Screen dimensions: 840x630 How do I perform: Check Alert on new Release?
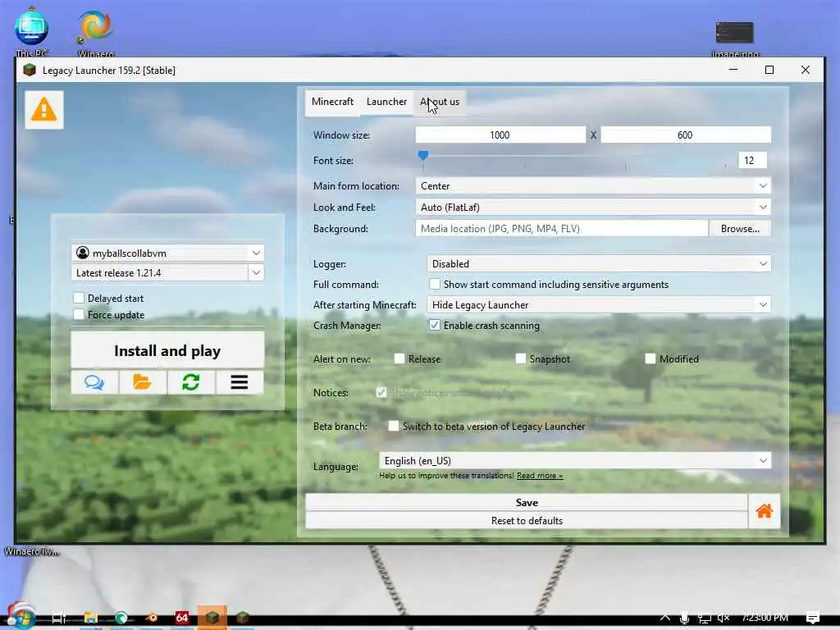[399, 358]
